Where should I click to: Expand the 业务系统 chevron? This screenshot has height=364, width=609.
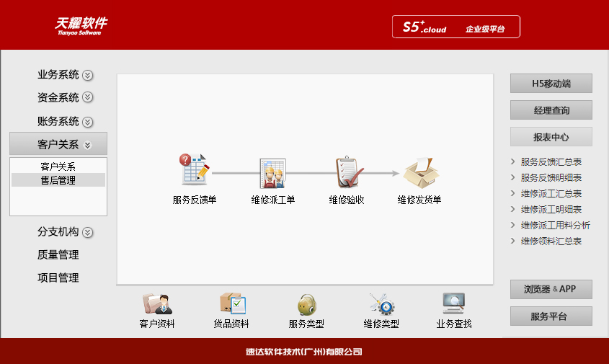point(88,75)
